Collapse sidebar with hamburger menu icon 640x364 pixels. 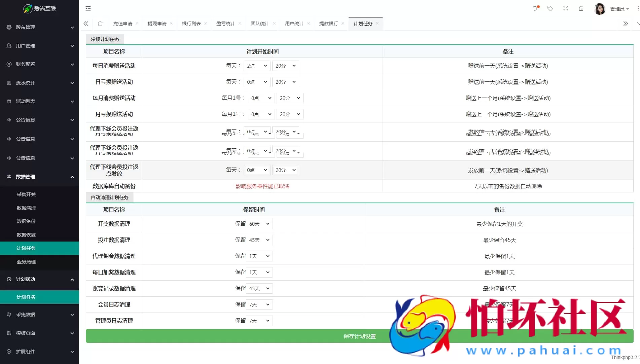point(88,8)
